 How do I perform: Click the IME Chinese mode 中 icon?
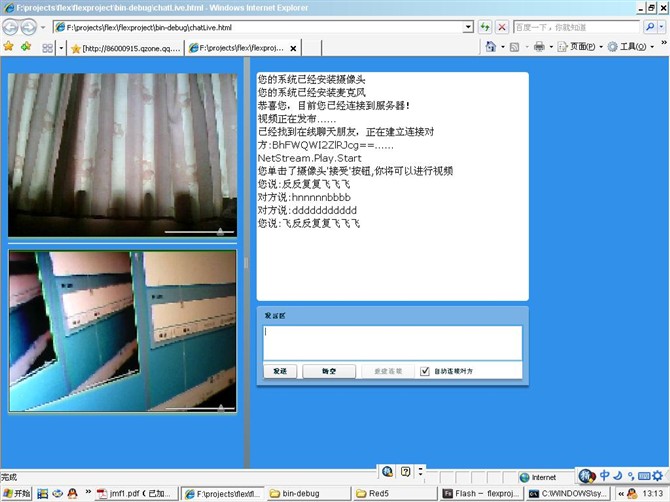605,475
